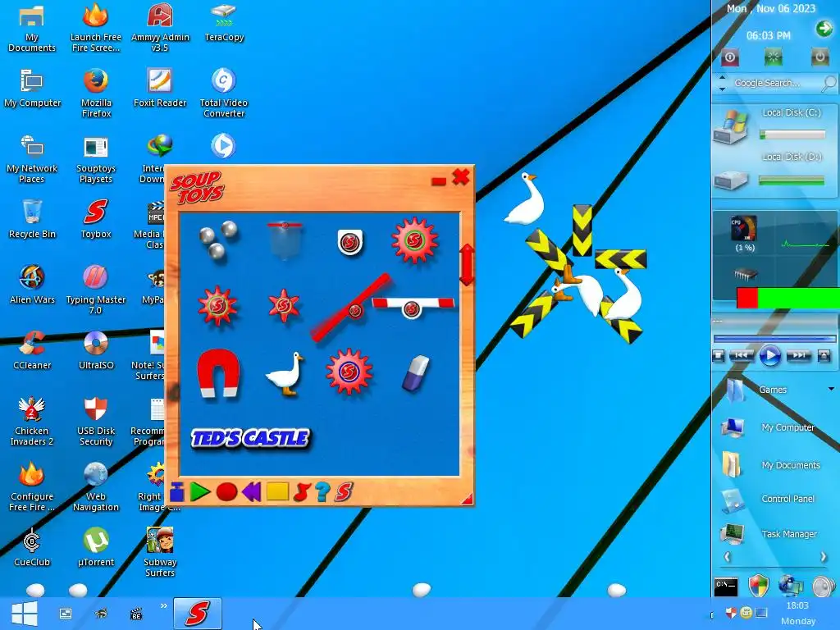Expand taskbar quick launch chevron
The width and height of the screenshot is (840, 630).
(163, 606)
